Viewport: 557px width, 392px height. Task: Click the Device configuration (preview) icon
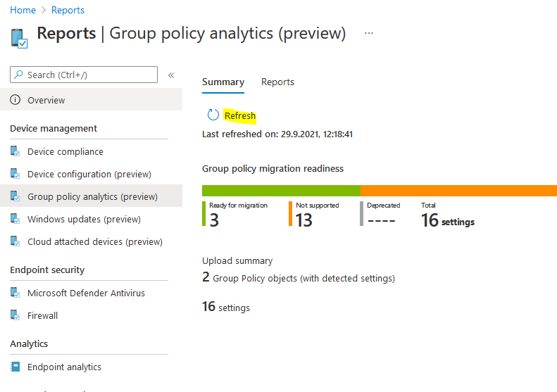15,174
